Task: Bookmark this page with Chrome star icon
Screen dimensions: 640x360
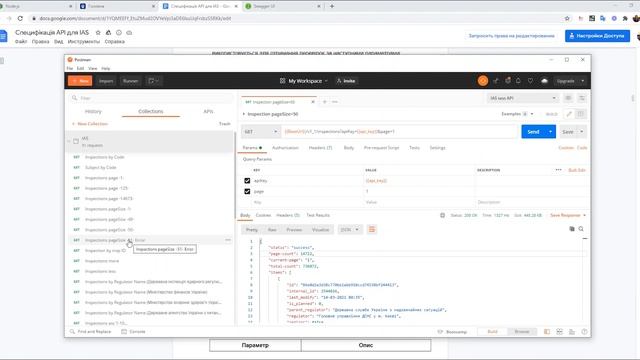Action: coord(567,18)
